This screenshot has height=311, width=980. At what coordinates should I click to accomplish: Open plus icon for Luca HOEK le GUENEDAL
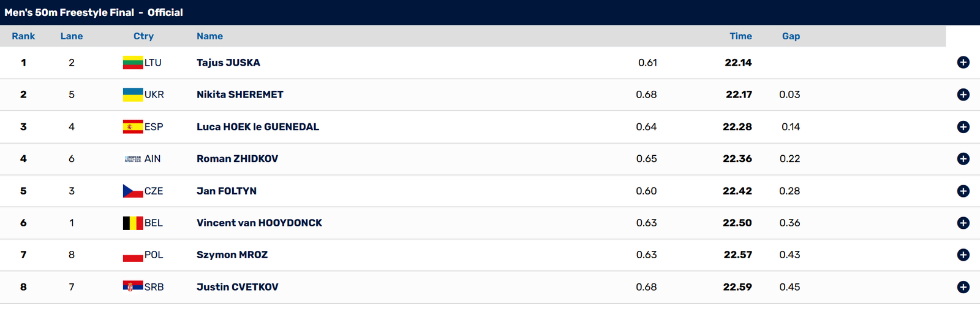[963, 127]
